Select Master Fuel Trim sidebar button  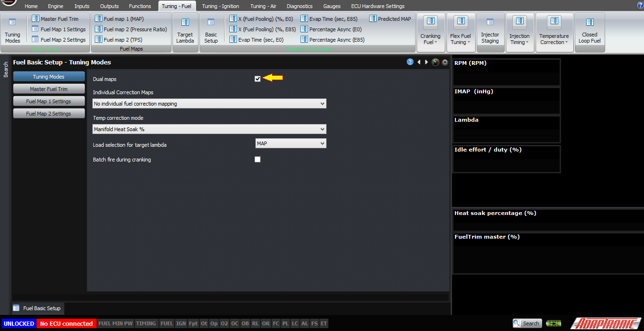point(49,89)
